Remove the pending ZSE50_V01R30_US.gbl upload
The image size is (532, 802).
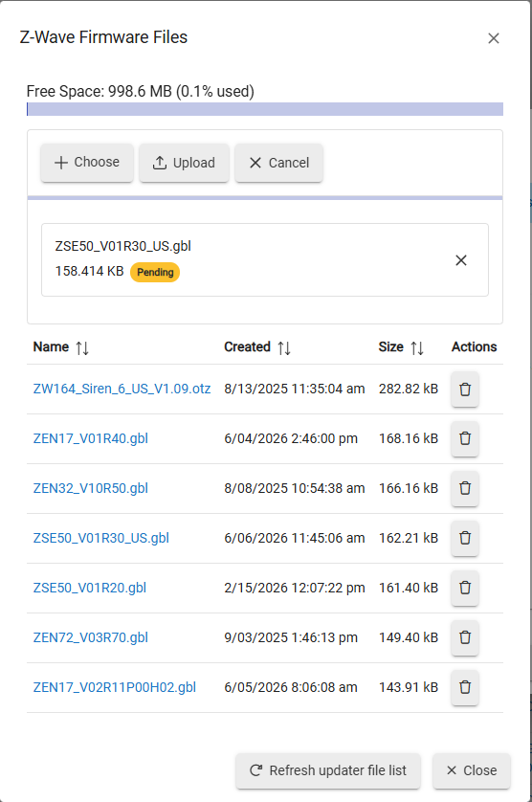[x=461, y=260]
